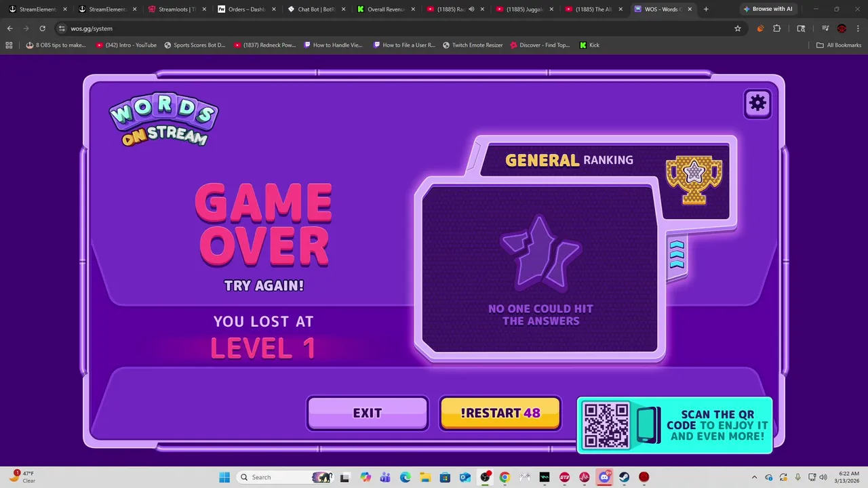Click the browser Forward arrow
Image resolution: width=868 pixels, height=488 pixels.
click(x=26, y=28)
